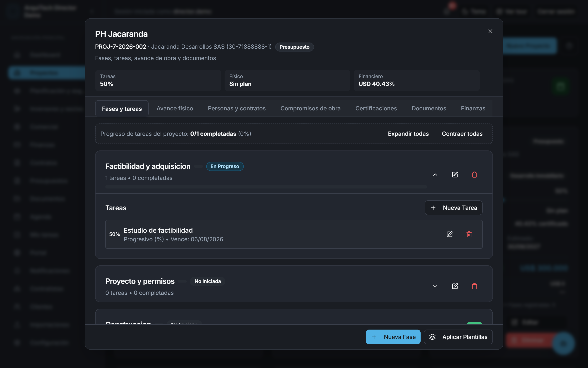Open Aplicar Plantillas
Viewport: 588px width, 368px height.
click(458, 337)
